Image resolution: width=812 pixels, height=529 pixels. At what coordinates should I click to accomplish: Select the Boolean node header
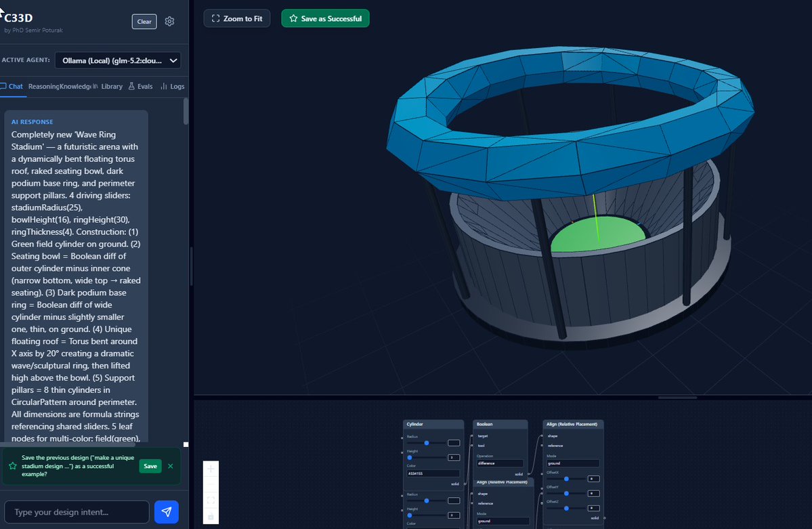500,424
